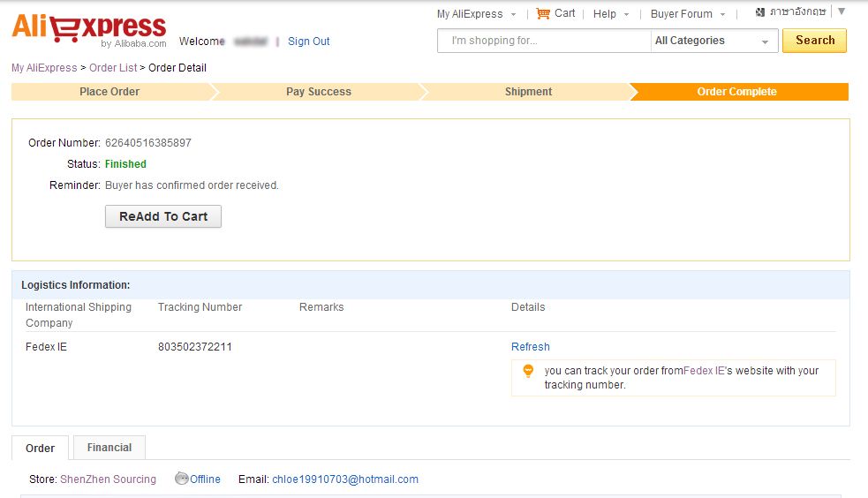The width and height of the screenshot is (868, 498).
Task: Click the Finished status text
Action: click(125, 163)
